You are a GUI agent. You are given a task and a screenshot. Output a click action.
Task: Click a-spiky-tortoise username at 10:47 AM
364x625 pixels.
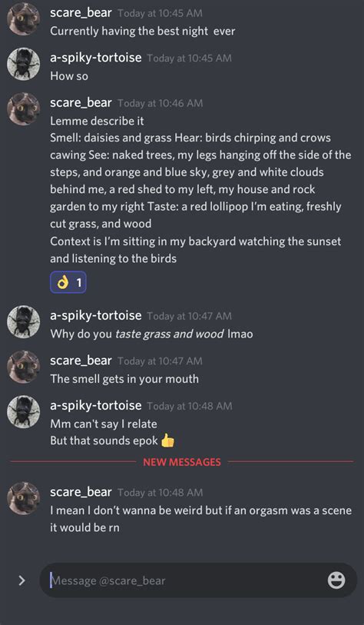coord(96,315)
